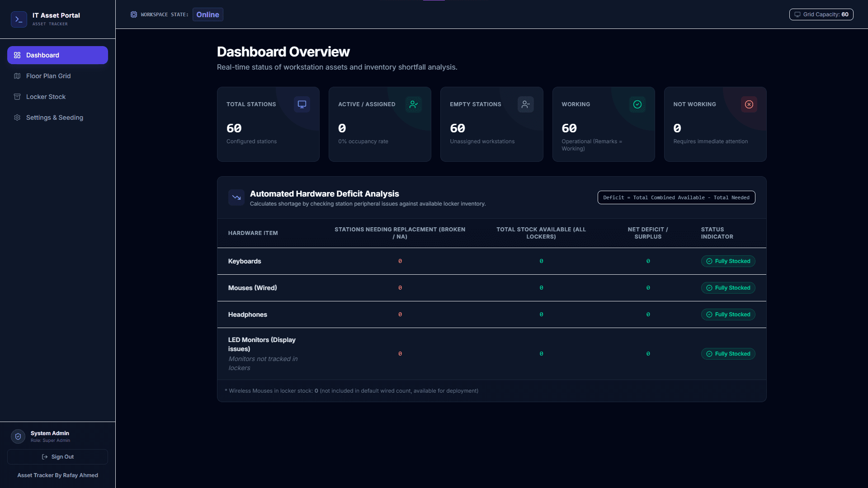Viewport: 868px width, 488px height.
Task: Click the Headphones row label
Action: click(248, 314)
